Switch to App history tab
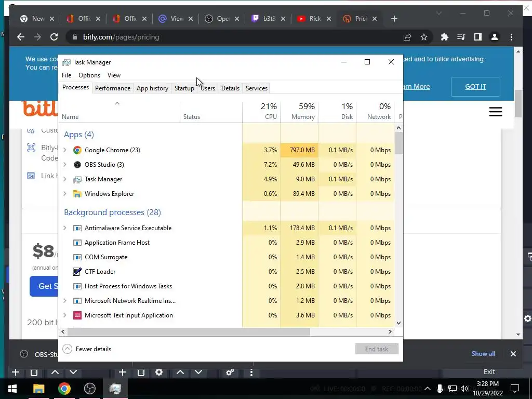The image size is (532, 399). (152, 88)
